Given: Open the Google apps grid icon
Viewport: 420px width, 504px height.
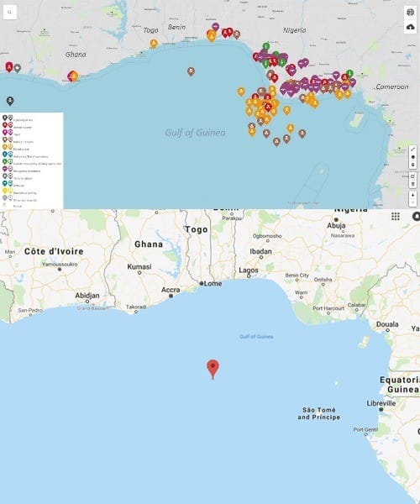Looking at the screenshot, I should tap(396, 217).
